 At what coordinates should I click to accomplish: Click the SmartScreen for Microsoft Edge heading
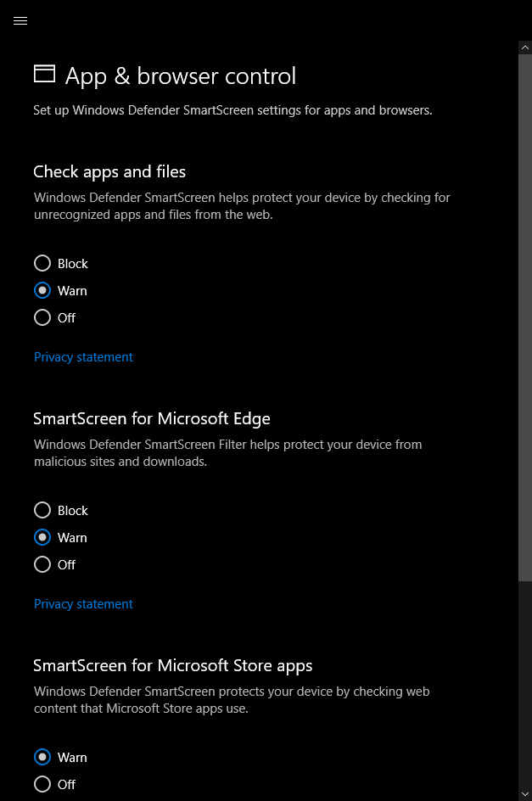pyautogui.click(x=152, y=419)
